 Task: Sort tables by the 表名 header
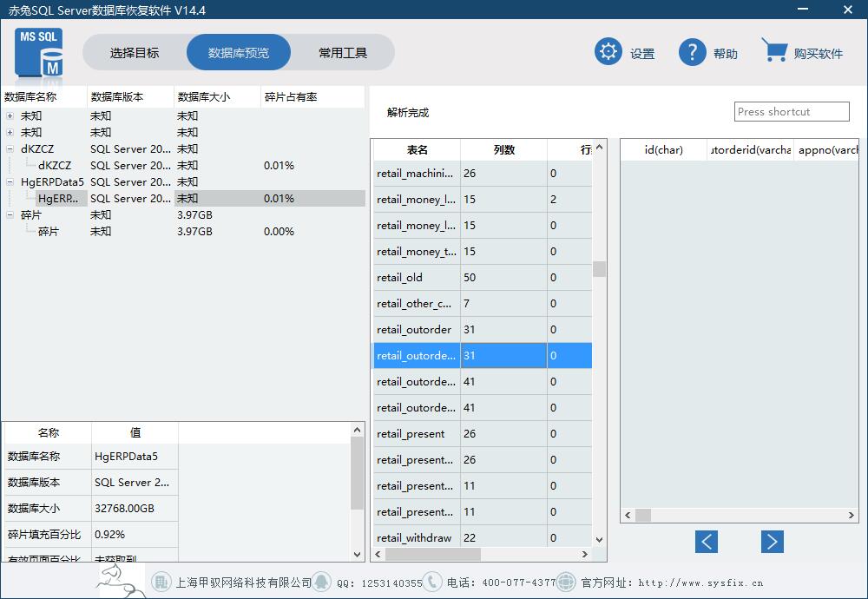point(417,150)
